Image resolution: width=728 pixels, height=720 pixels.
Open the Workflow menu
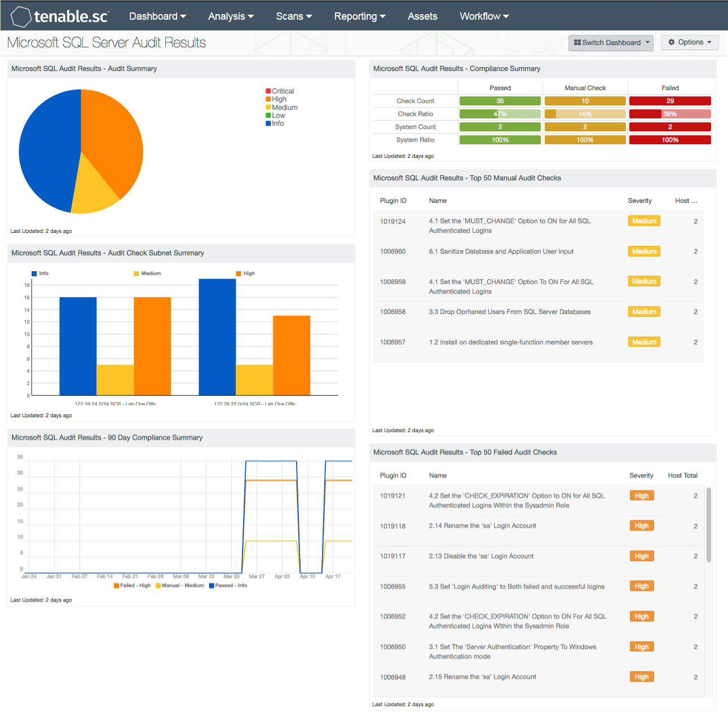(484, 16)
